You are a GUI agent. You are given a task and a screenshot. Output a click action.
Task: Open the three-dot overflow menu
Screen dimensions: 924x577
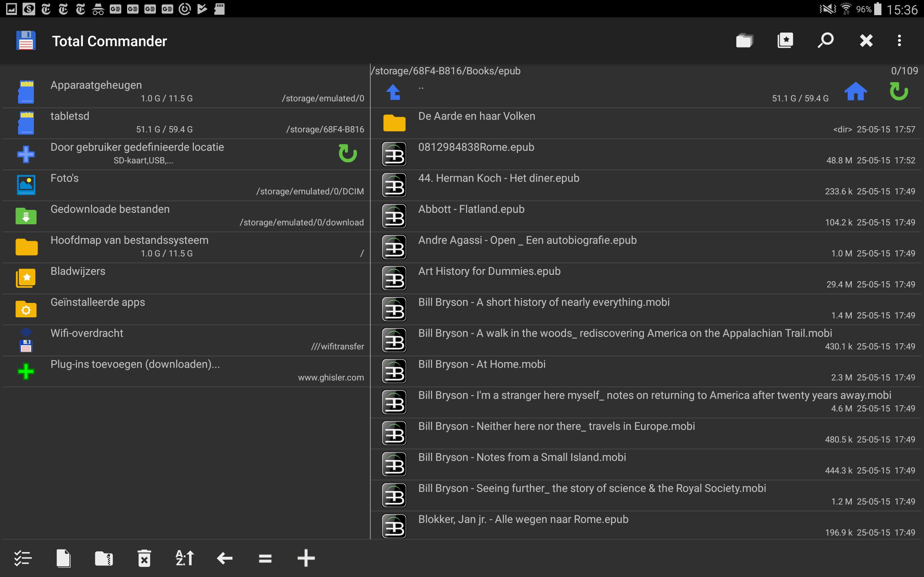coord(899,40)
